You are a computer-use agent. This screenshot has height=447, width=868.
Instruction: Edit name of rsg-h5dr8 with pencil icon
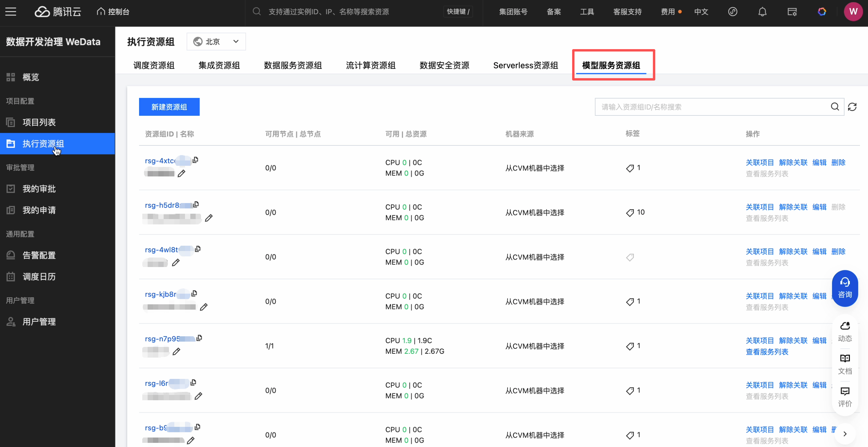[209, 218]
